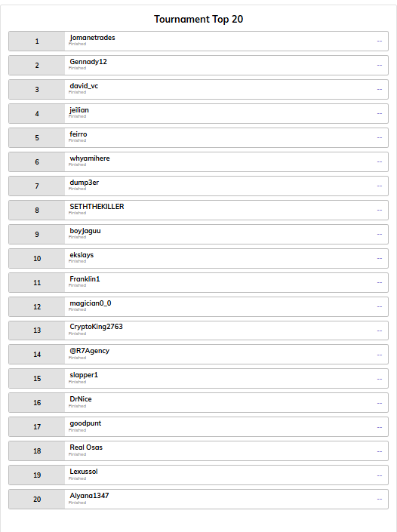397x532 pixels.
Task: Open Alyana1347 rank 20 entry
Action: point(198,499)
